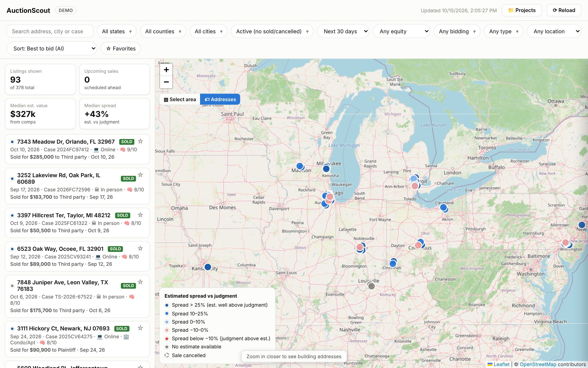Click the map zoom out minus button
588x368 pixels.
click(166, 82)
